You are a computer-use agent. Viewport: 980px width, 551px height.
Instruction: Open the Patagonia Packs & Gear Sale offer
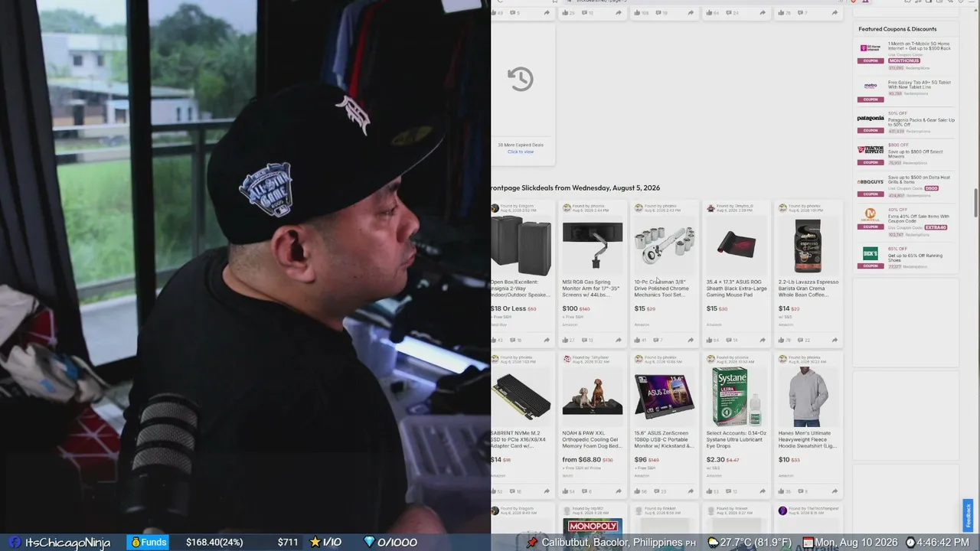(921, 122)
